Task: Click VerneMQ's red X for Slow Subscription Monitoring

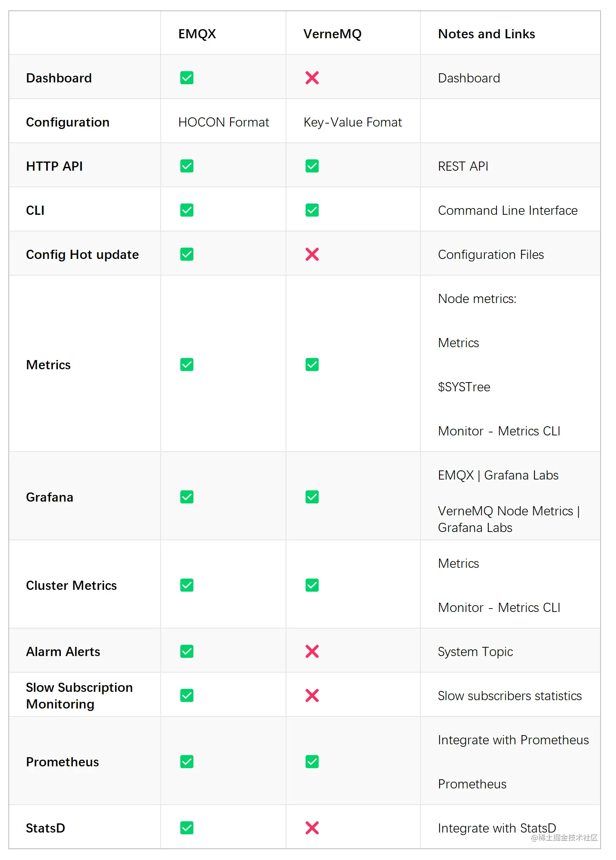Action: [312, 696]
